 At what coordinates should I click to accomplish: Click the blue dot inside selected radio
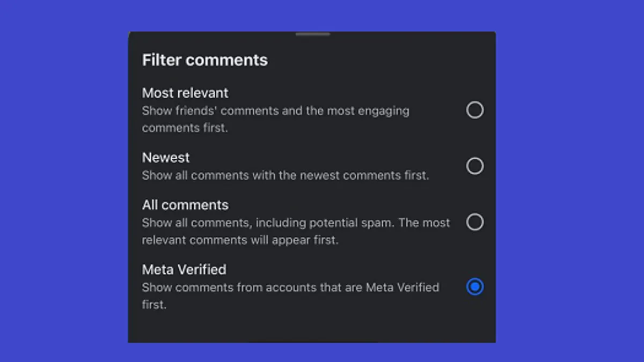474,286
